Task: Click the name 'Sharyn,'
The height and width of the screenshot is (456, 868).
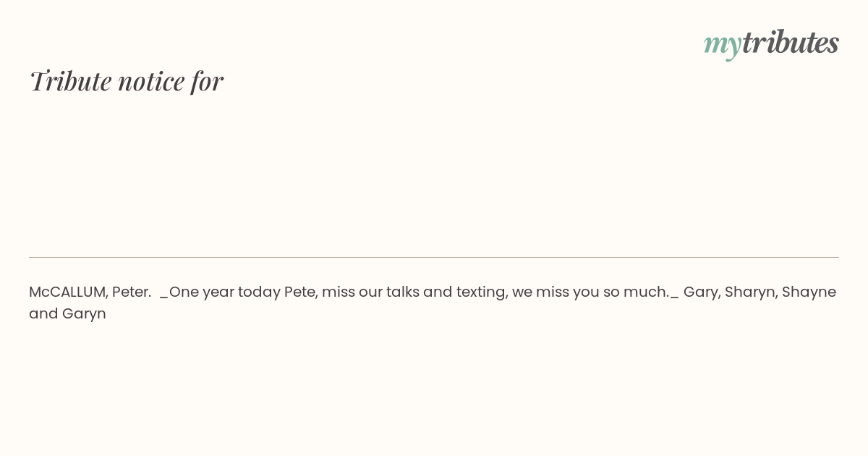Action: (x=751, y=292)
